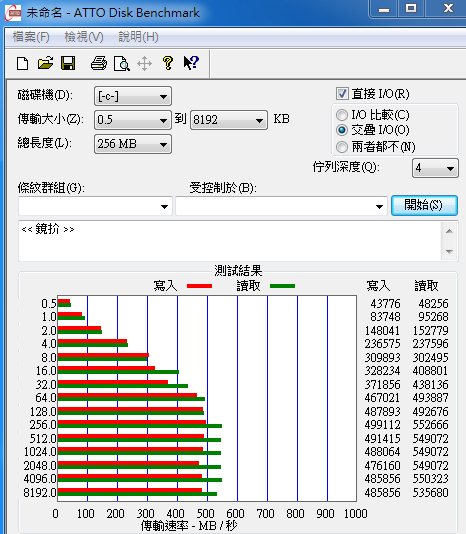Open help with the question mark icon
466x534 pixels.
pos(168,63)
